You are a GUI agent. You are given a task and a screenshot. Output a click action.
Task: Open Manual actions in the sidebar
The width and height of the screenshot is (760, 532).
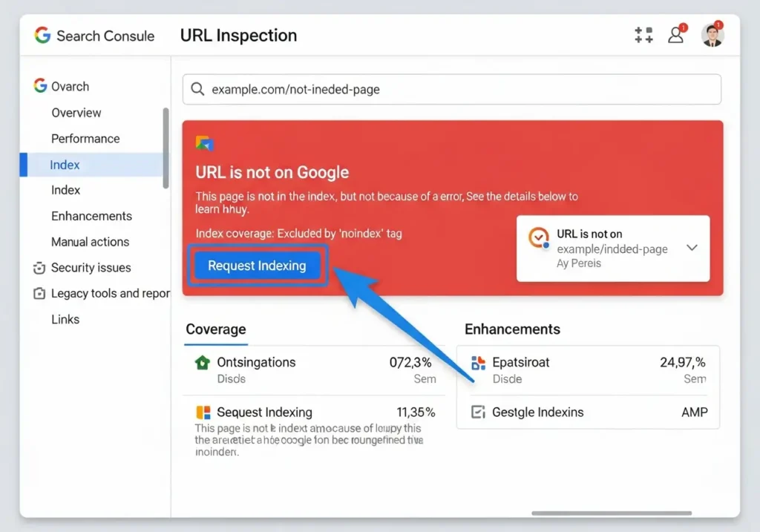click(x=90, y=242)
